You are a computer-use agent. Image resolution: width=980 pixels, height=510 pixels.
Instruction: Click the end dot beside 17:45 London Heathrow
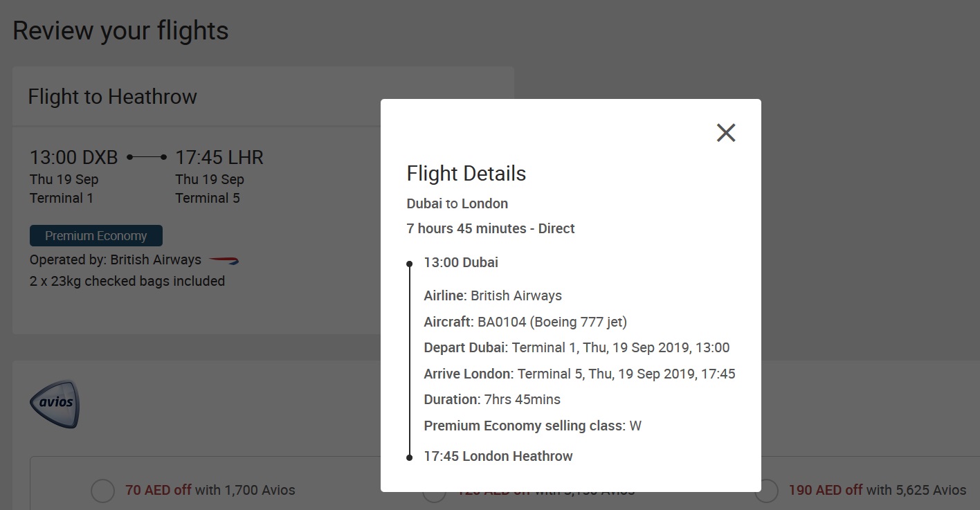coord(410,457)
